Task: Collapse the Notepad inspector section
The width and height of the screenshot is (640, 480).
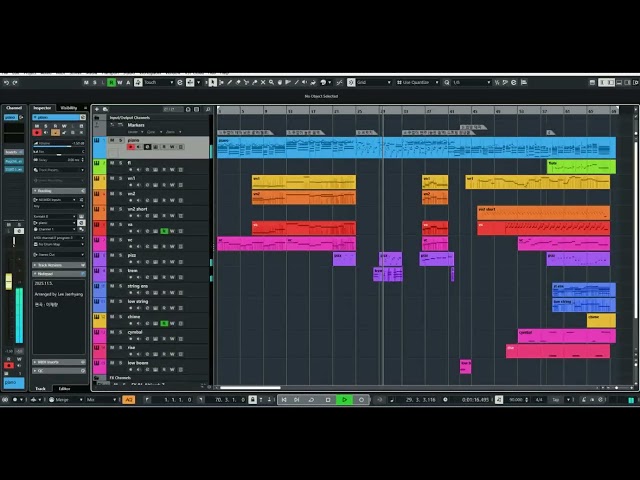Action: tap(59, 273)
